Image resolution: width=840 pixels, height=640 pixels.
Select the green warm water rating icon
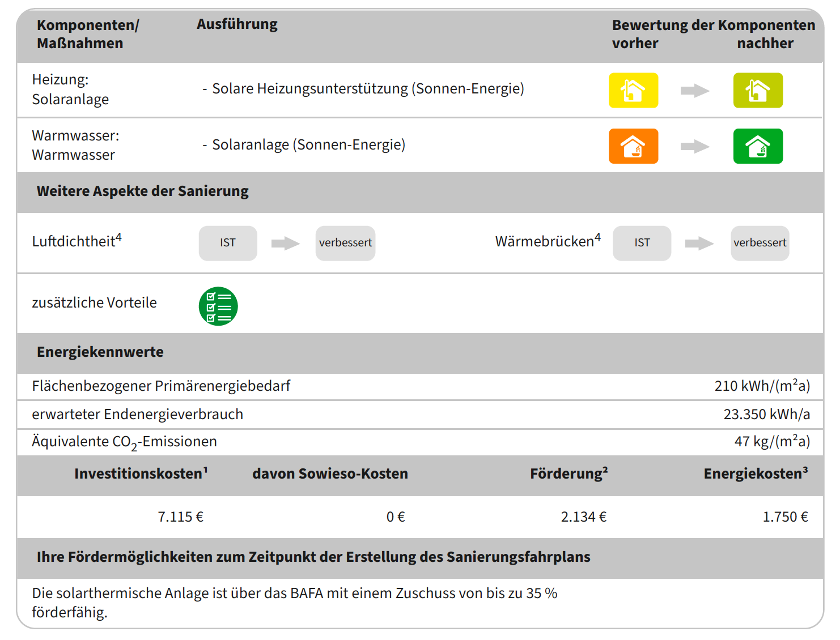click(x=758, y=146)
